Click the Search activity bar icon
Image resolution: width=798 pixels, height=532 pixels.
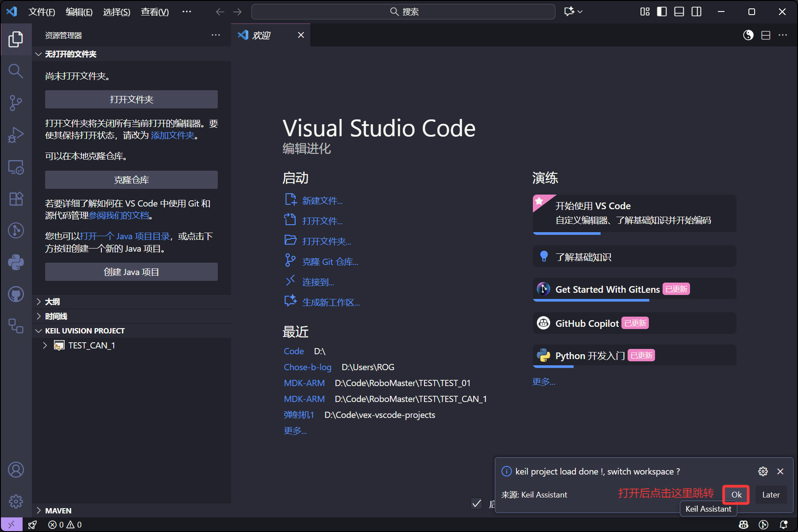click(16, 71)
